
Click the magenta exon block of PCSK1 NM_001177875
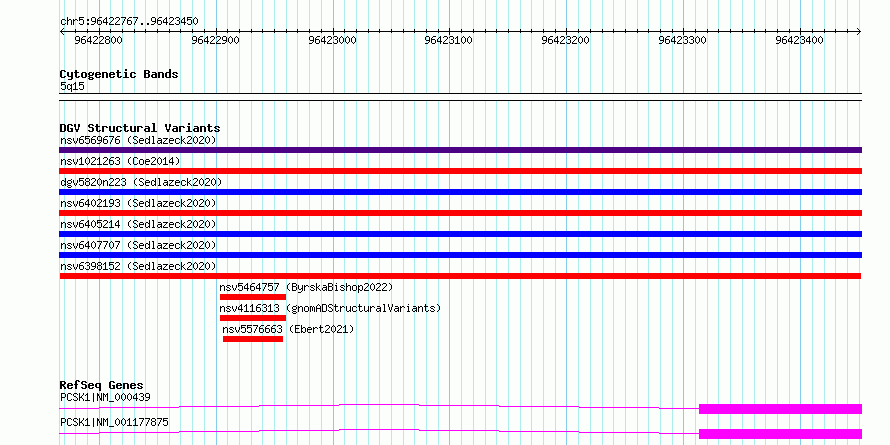coord(780,434)
